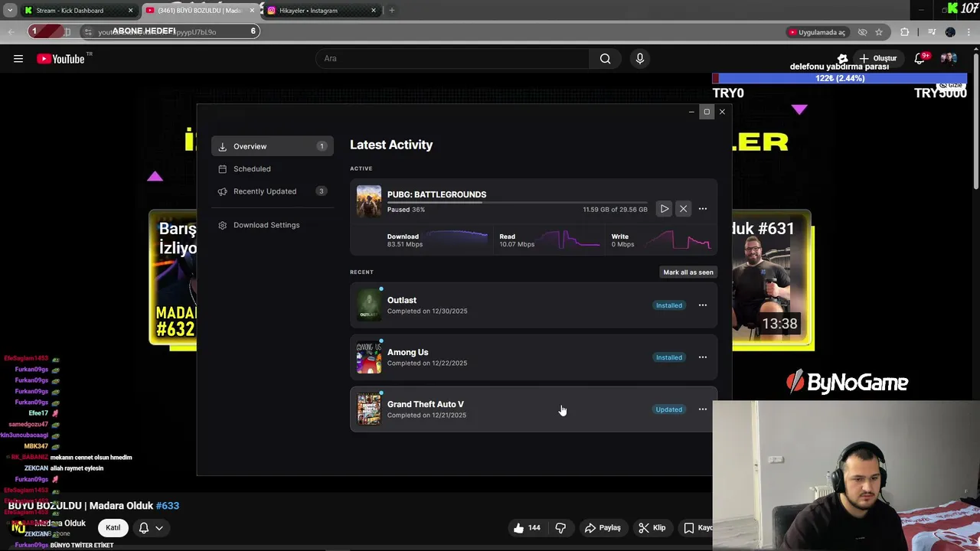This screenshot has width=980, height=551.
Task: Click the Updated badge for Grand Theft Auto V
Action: (668, 409)
